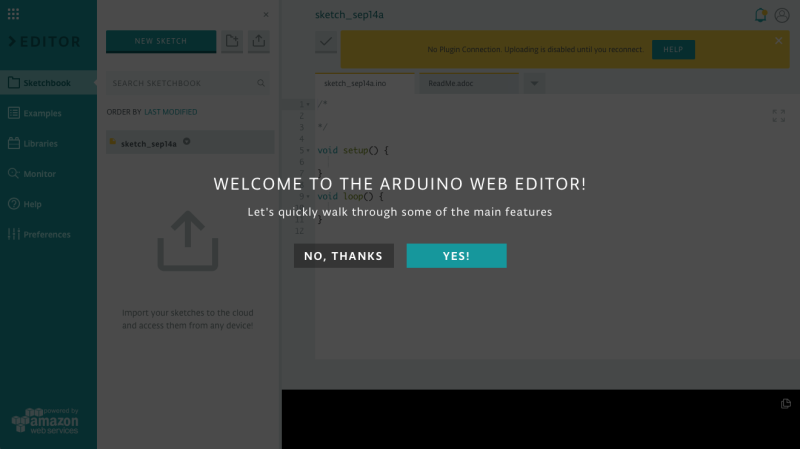The height and width of the screenshot is (449, 800).
Task: Change ordering via LAST MODIFIED
Action: [x=170, y=112]
